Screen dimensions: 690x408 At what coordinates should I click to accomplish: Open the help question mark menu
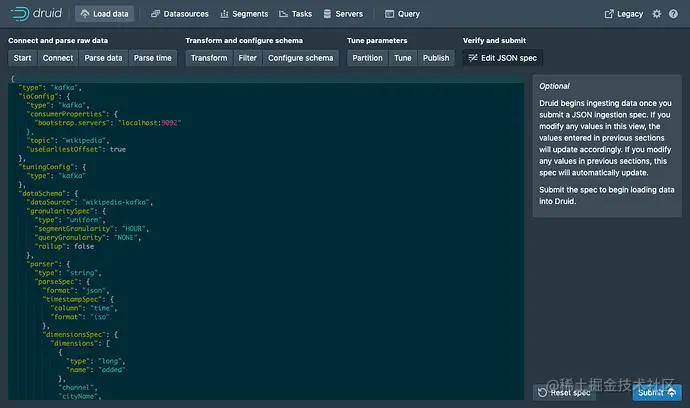(673, 14)
